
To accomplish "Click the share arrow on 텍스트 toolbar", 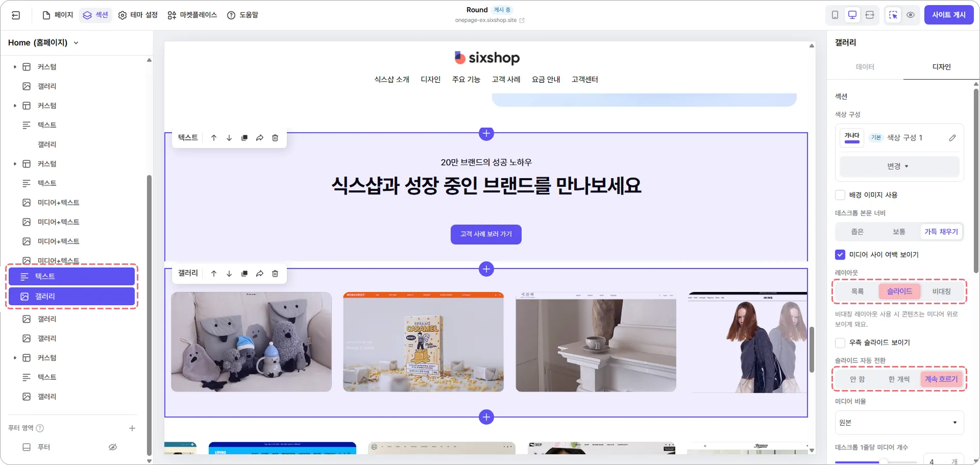I will (x=260, y=138).
